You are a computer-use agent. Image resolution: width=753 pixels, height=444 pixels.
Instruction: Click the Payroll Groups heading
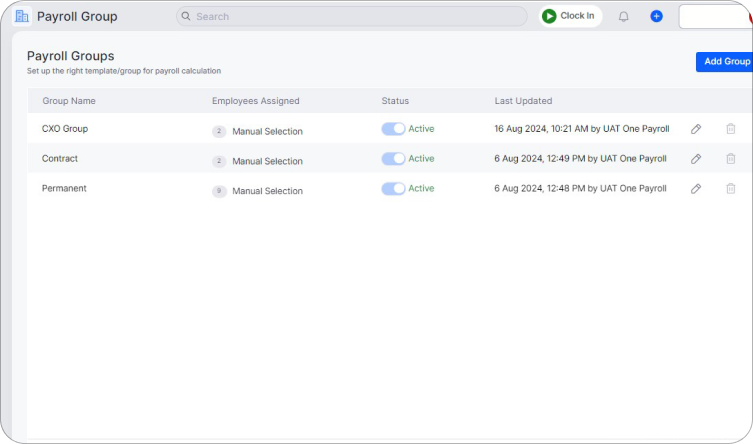[x=71, y=56]
